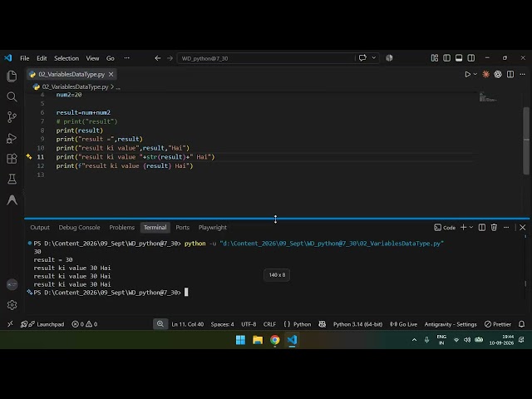
Task: Open the Extensions view
Action: pyautogui.click(x=12, y=159)
